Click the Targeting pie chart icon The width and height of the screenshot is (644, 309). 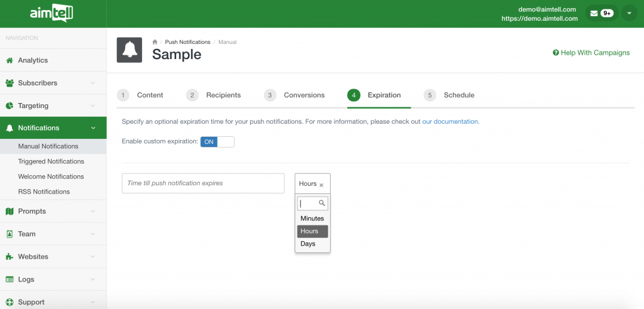(9, 106)
